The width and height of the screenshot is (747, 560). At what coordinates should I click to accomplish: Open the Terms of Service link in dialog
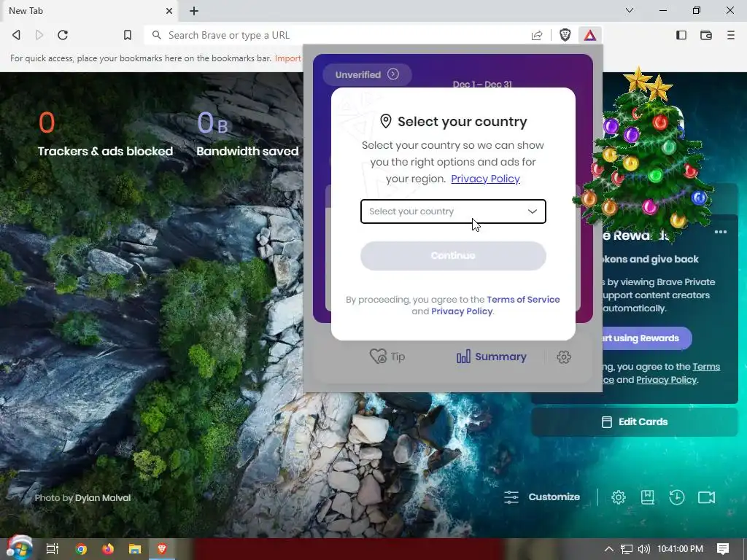tap(523, 300)
